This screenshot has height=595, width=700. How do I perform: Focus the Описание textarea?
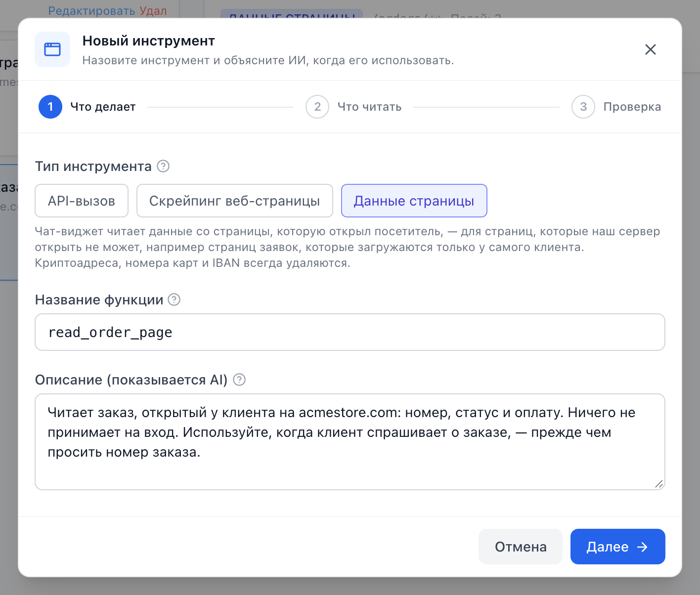pos(350,442)
